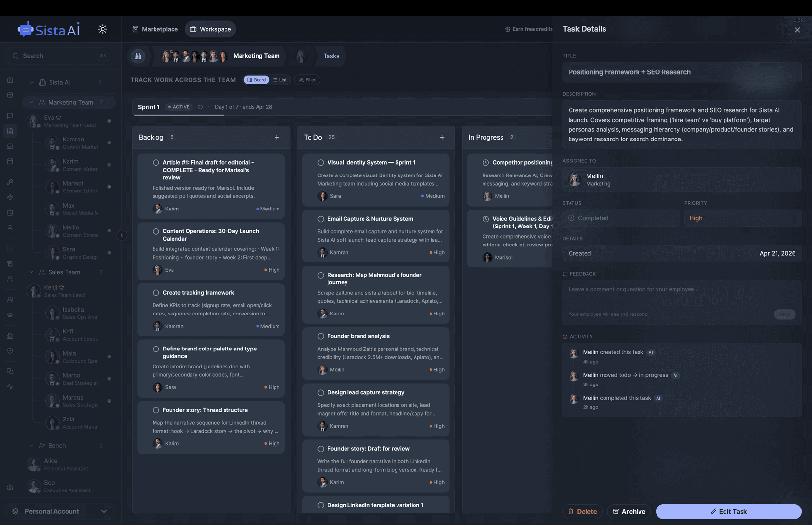
Task: Click the Edit Task button
Action: (x=728, y=511)
